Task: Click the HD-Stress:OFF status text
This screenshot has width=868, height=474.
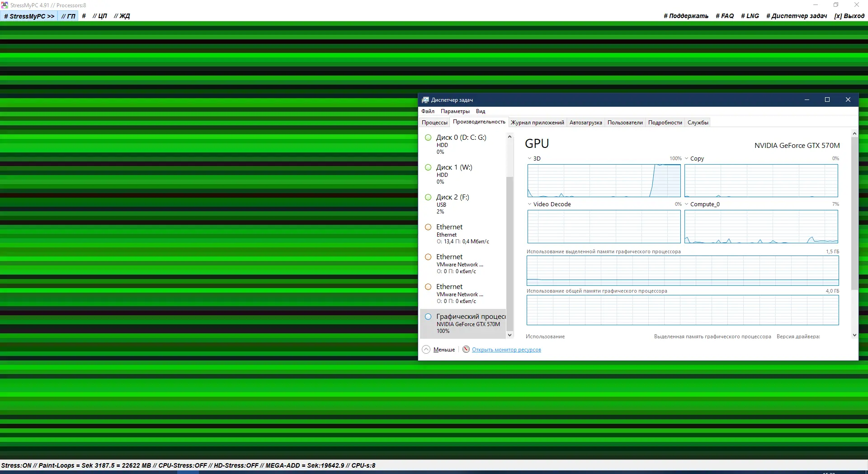Action: [236, 465]
